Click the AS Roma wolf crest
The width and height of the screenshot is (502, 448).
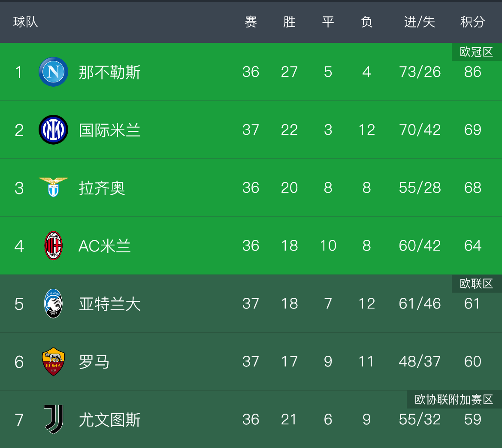point(53,361)
